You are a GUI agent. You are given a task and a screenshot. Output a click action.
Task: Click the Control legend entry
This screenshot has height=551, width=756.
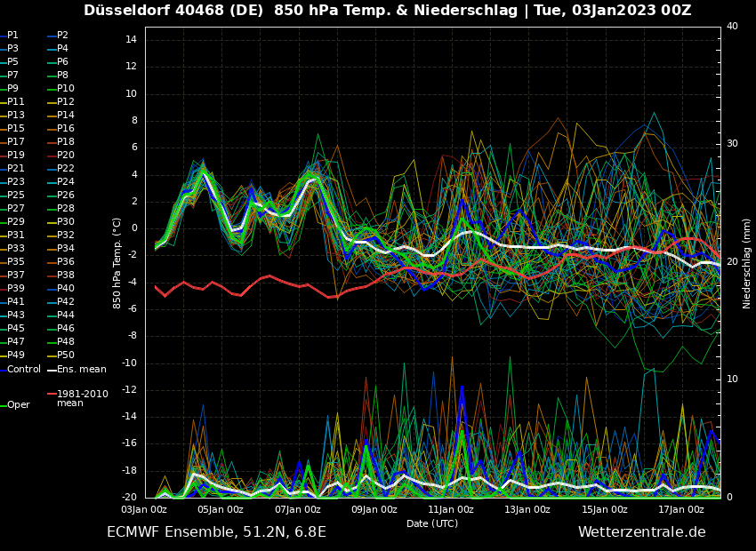(x=24, y=369)
